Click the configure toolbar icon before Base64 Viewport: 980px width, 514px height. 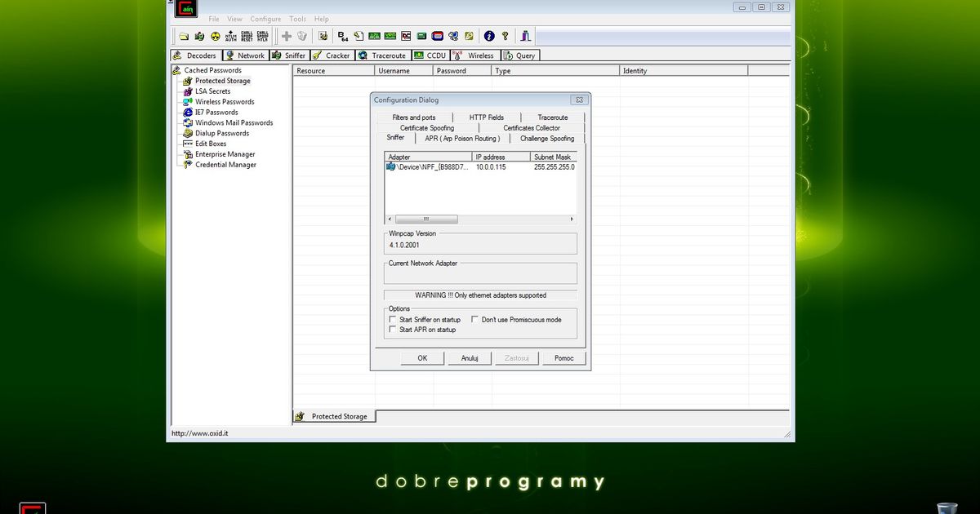(x=323, y=36)
